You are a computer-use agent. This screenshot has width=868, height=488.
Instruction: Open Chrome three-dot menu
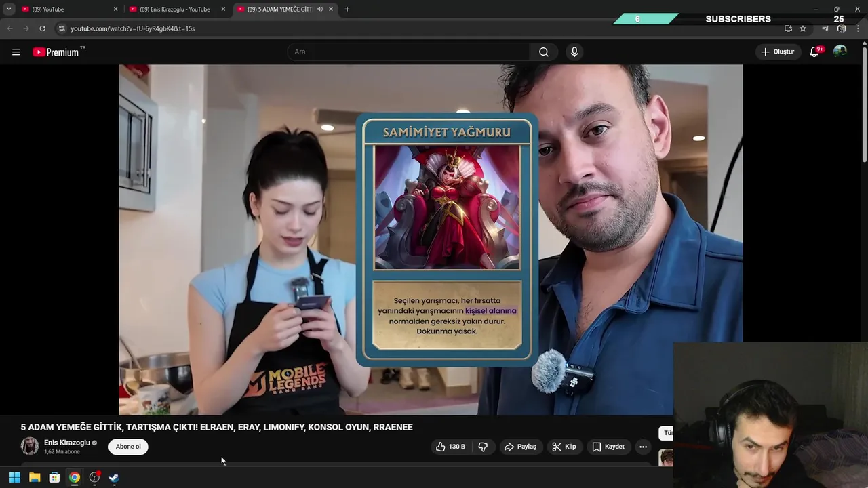coord(858,28)
